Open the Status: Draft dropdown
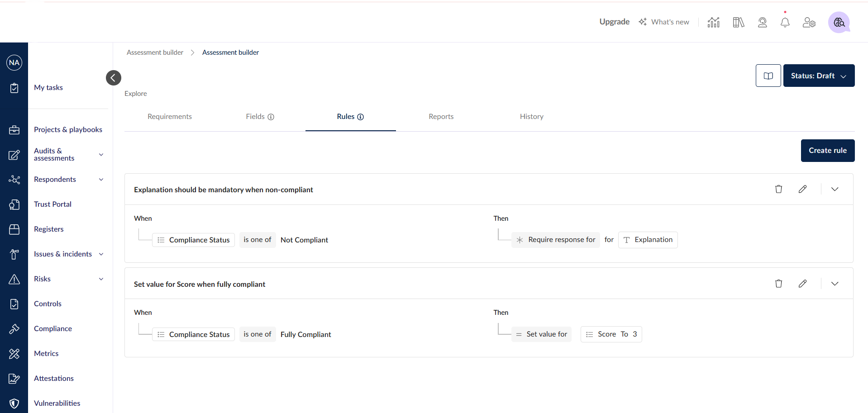Image resolution: width=868 pixels, height=413 pixels. [818, 76]
